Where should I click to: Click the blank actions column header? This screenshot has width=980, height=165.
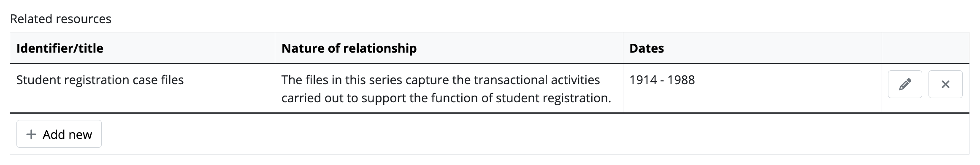[926, 48]
